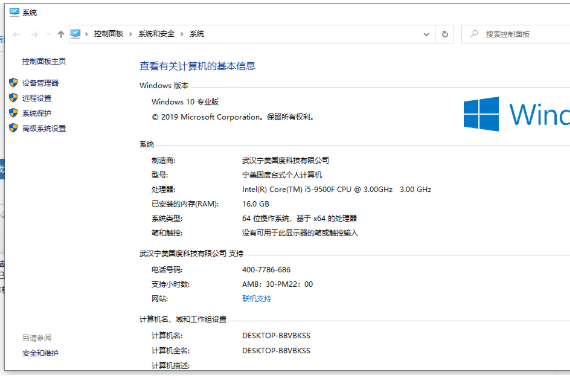Expand chevron after 系统和安全 breadcrumb
Image resolution: width=570 pixels, height=380 pixels.
(182, 34)
